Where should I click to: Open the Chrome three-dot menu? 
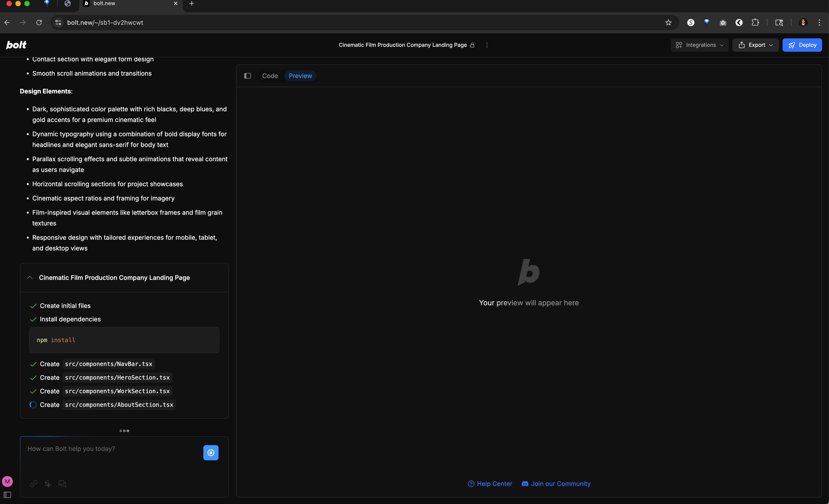[819, 23]
